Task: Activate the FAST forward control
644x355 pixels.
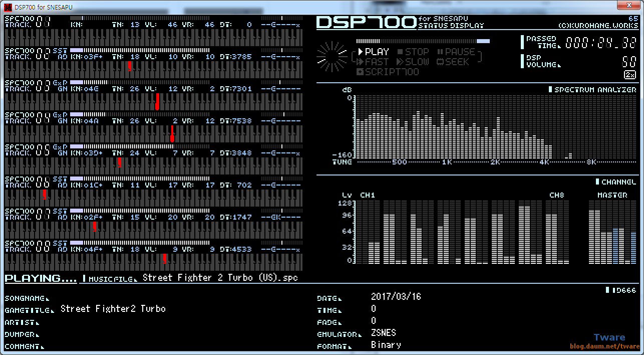Action: (x=374, y=62)
